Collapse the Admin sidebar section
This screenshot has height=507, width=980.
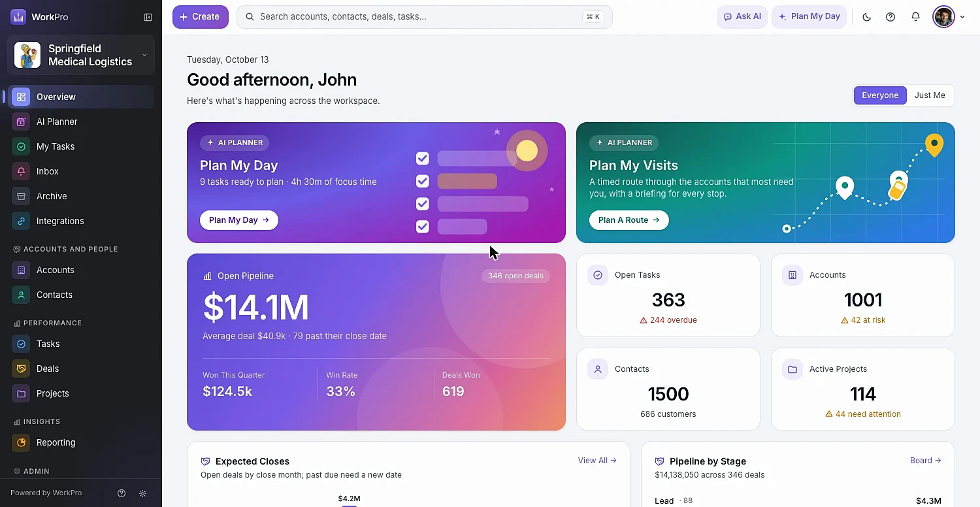point(31,471)
